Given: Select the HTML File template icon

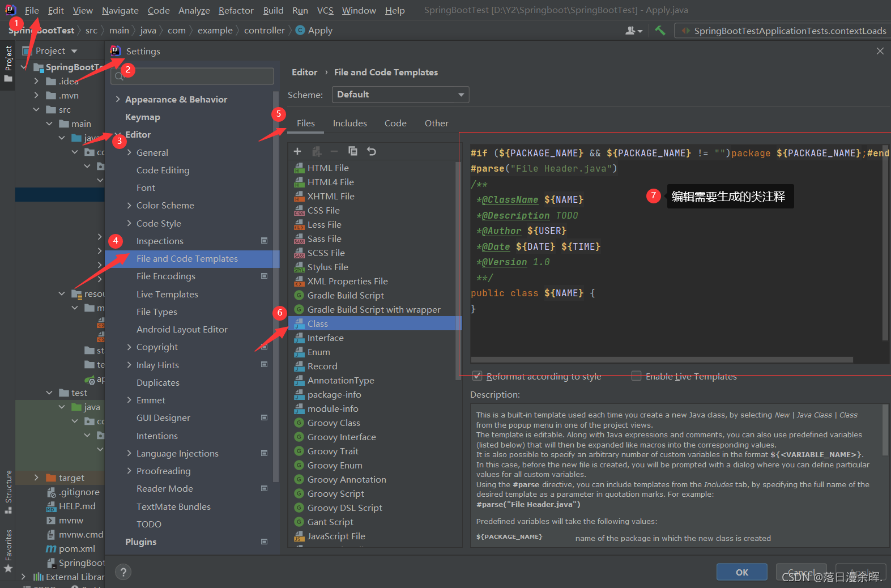Looking at the screenshot, I should [299, 168].
